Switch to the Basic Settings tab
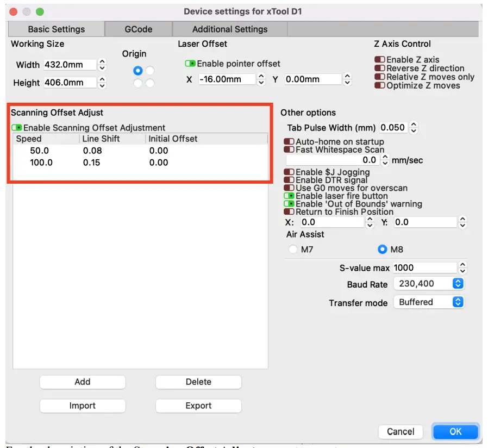Image resolution: width=488 pixels, height=448 pixels. (57, 29)
